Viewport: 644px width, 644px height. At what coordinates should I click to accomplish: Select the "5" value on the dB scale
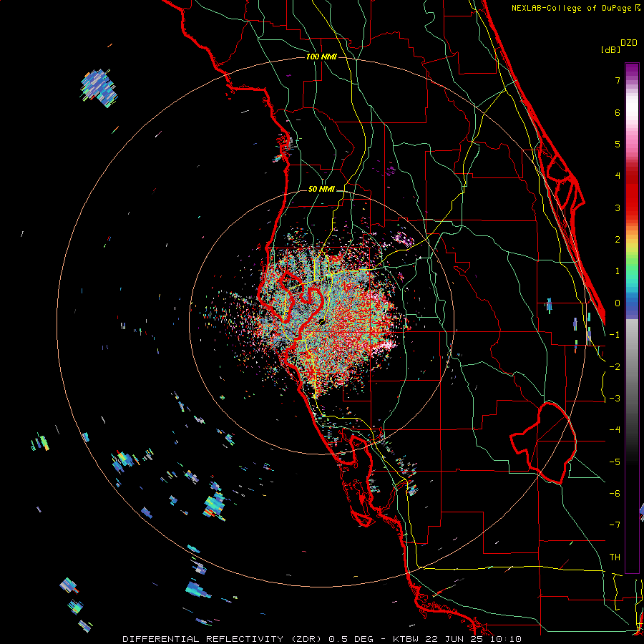coord(618,144)
